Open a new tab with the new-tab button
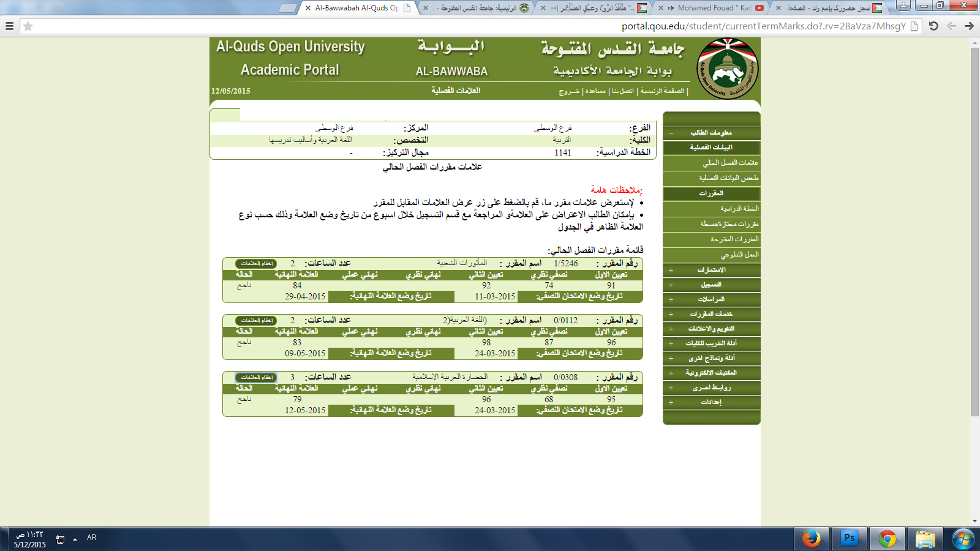The width and height of the screenshot is (980, 551). click(288, 8)
